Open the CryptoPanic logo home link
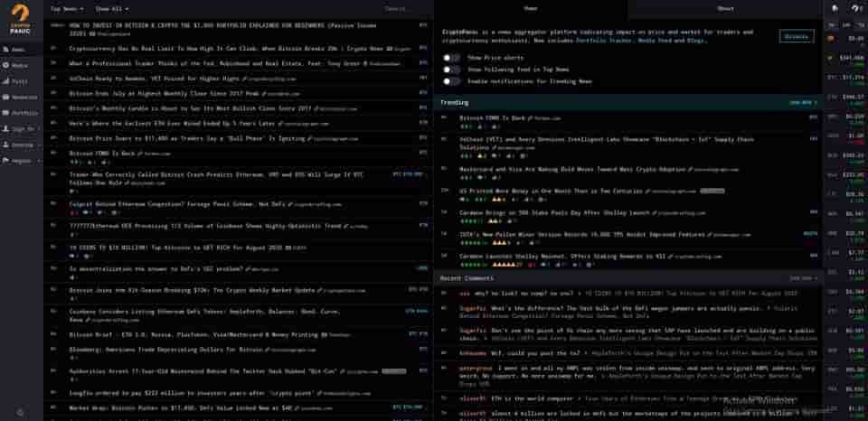Image resolution: width=868 pixels, height=421 pixels. (x=21, y=19)
